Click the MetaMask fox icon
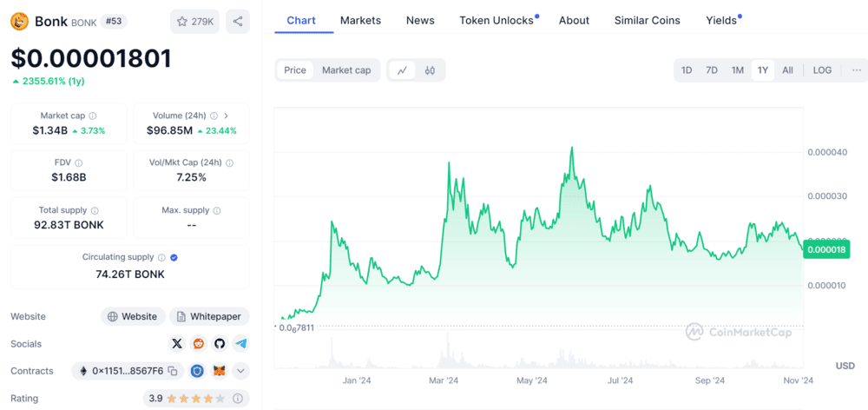Screen dimensions: 868x410 [x=220, y=371]
